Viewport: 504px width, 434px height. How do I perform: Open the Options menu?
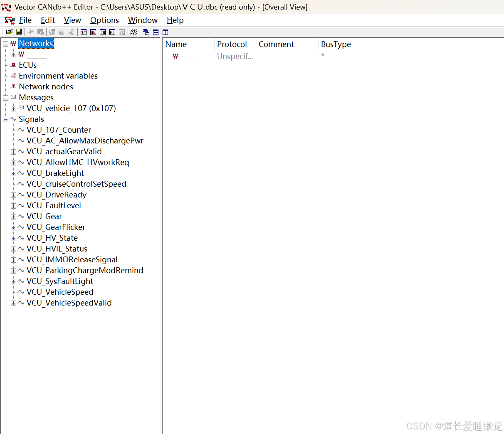104,20
